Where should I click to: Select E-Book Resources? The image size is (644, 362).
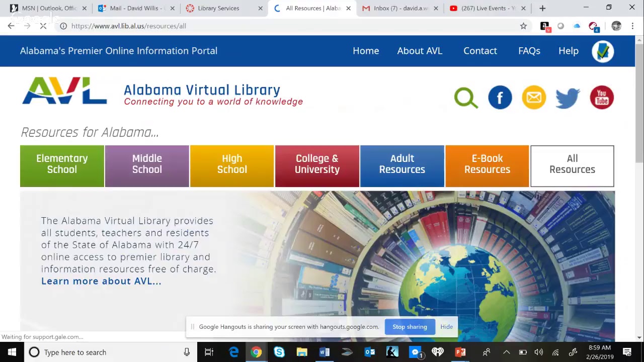(487, 166)
